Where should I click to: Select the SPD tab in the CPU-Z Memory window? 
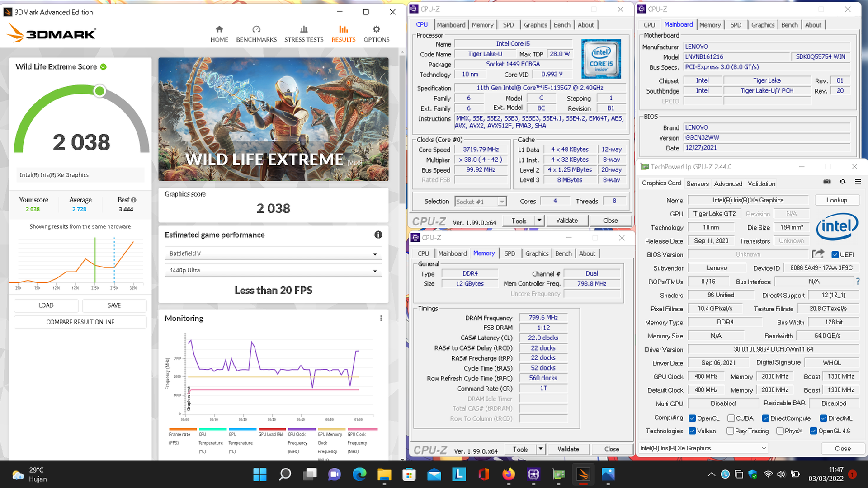click(x=509, y=253)
